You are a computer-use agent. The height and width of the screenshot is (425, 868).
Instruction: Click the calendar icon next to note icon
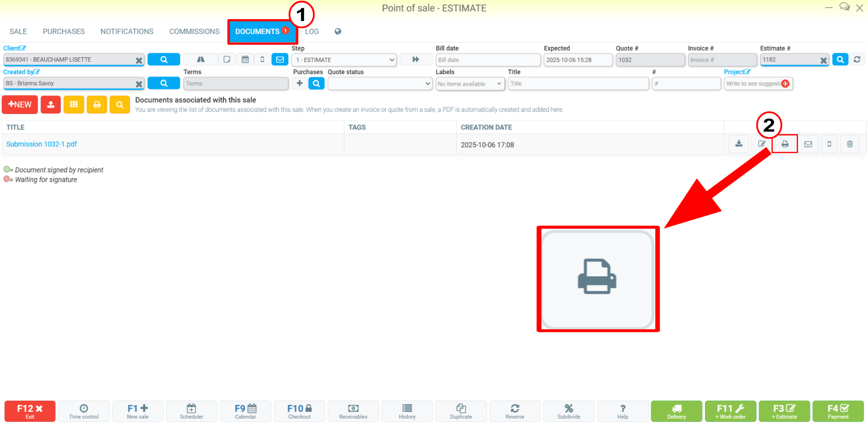pyautogui.click(x=245, y=59)
